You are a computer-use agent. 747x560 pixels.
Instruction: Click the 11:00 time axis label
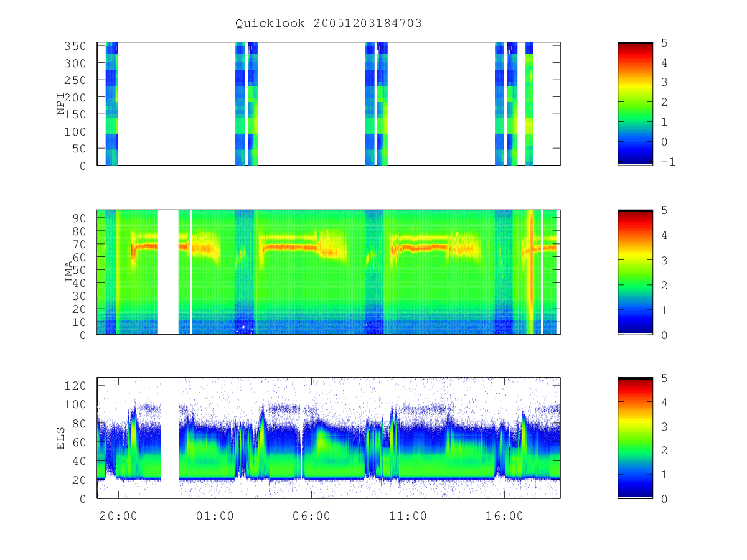click(408, 516)
